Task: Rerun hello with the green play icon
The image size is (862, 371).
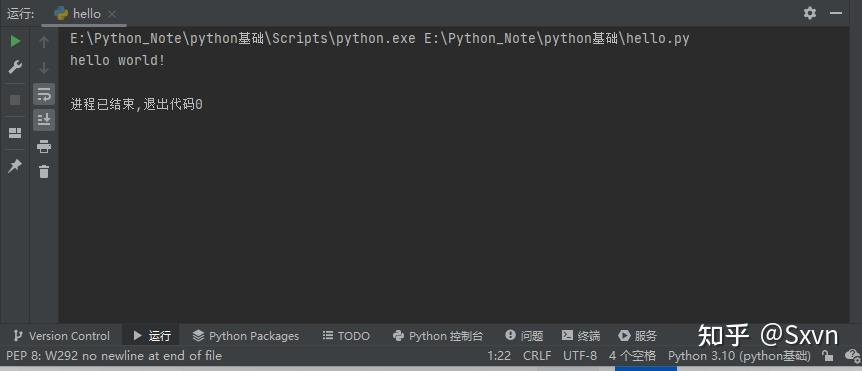Action: pos(15,41)
